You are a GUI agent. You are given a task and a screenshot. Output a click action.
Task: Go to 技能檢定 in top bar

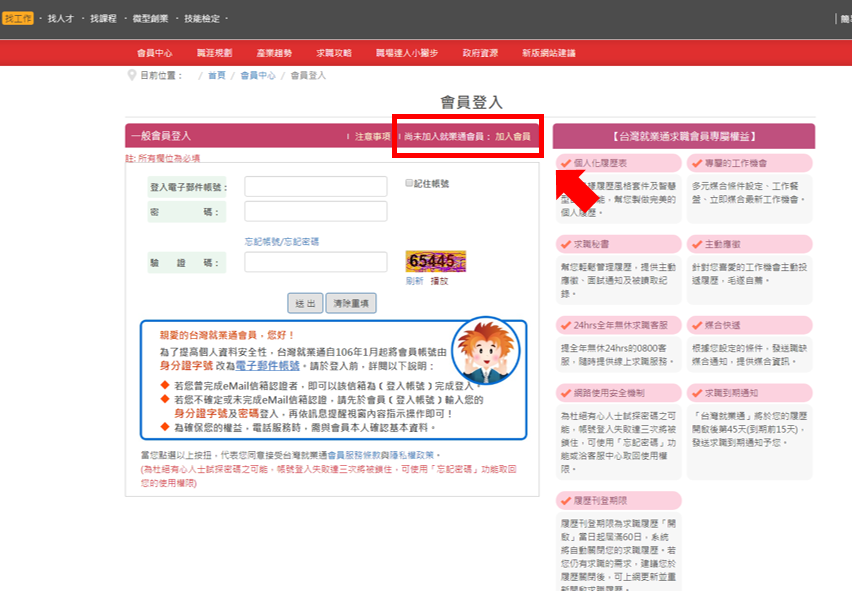[x=202, y=18]
